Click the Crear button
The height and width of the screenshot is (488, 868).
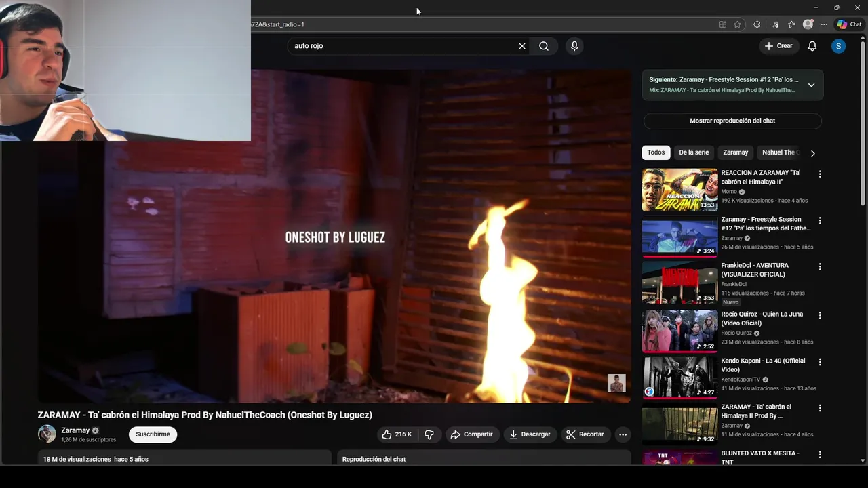coord(778,46)
